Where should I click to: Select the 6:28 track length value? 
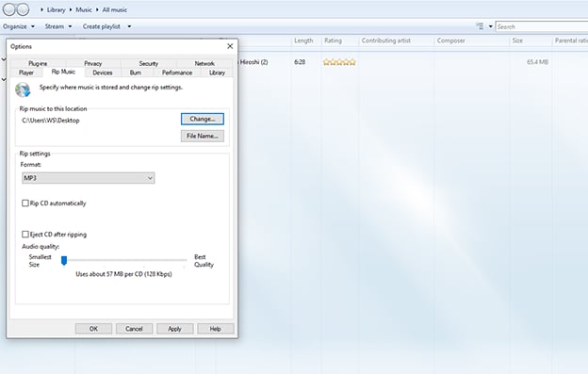pos(300,62)
